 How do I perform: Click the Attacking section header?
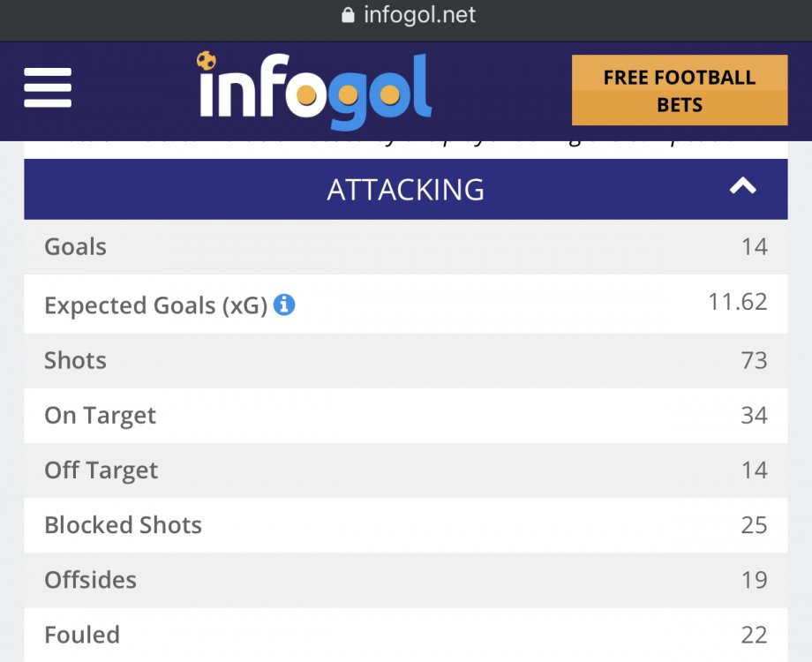[x=405, y=190]
